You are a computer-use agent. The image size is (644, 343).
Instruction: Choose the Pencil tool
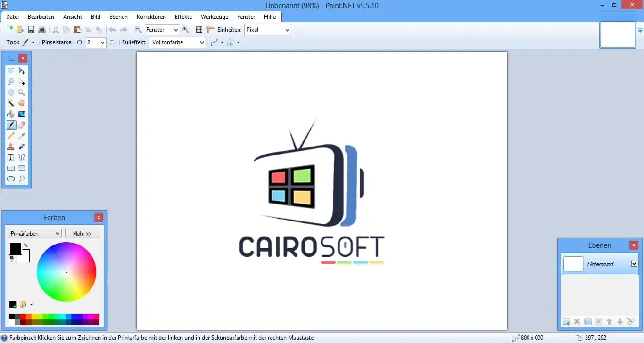click(11, 136)
